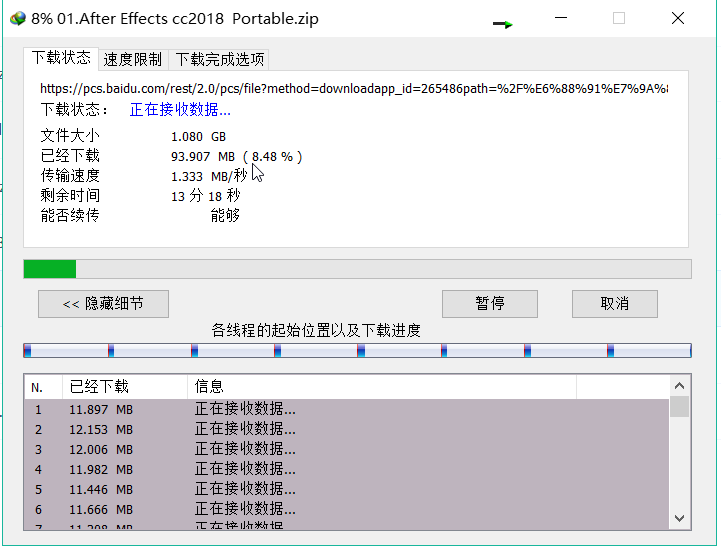Screen dimensions: 721x549
Task: Click the 信息 column header
Action: tap(382, 387)
